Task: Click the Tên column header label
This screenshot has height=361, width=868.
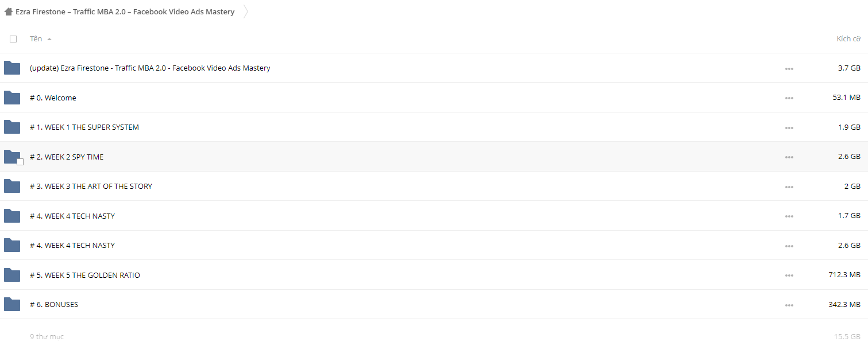Action: point(36,38)
